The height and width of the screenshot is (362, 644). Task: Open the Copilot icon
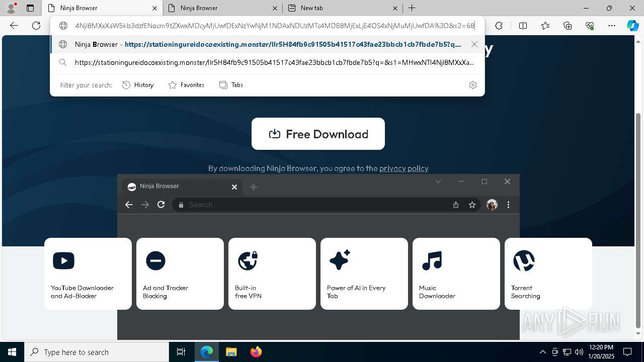(632, 26)
